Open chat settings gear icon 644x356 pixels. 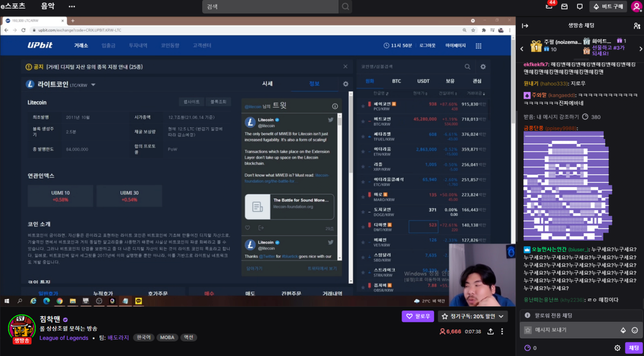point(617,348)
